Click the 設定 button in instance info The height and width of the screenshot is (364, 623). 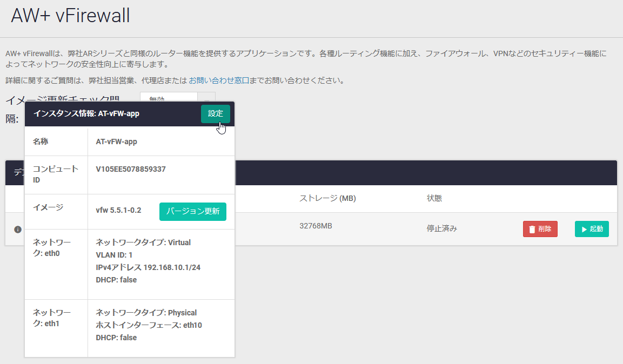coord(216,114)
